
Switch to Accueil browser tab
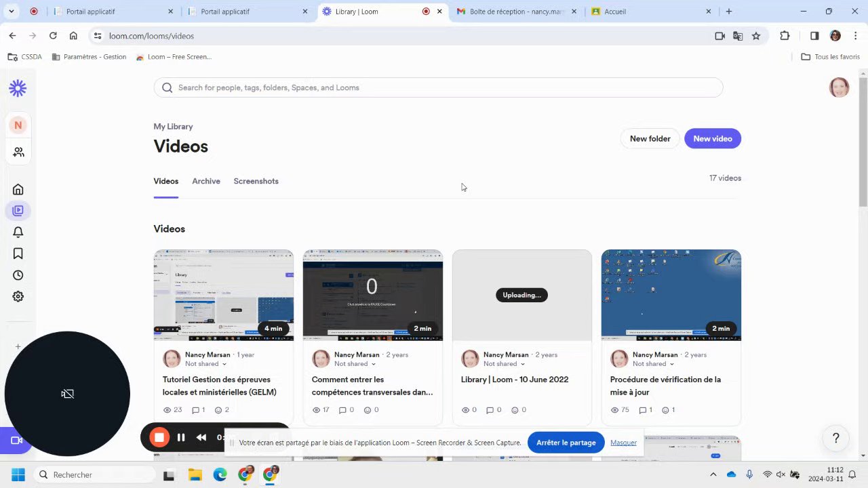point(650,12)
